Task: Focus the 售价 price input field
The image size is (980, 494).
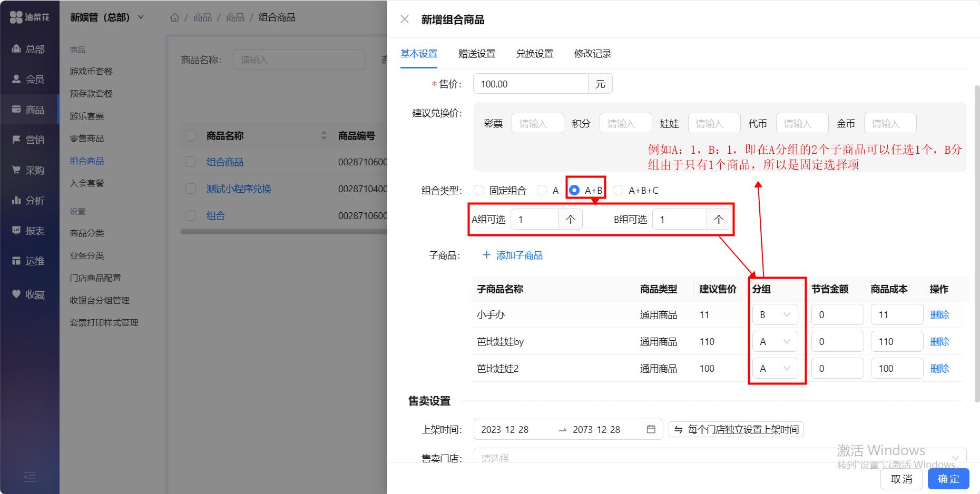Action: click(x=531, y=84)
